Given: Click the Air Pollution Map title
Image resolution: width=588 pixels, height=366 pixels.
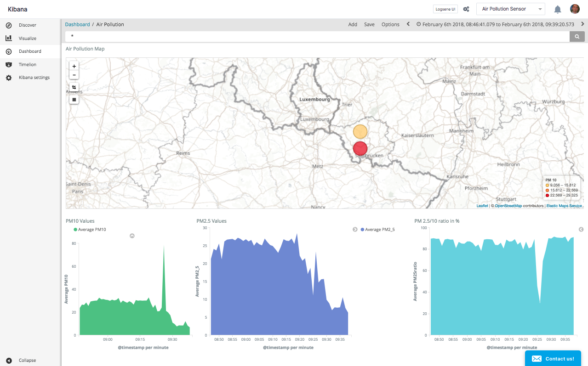Looking at the screenshot, I should pyautogui.click(x=85, y=49).
